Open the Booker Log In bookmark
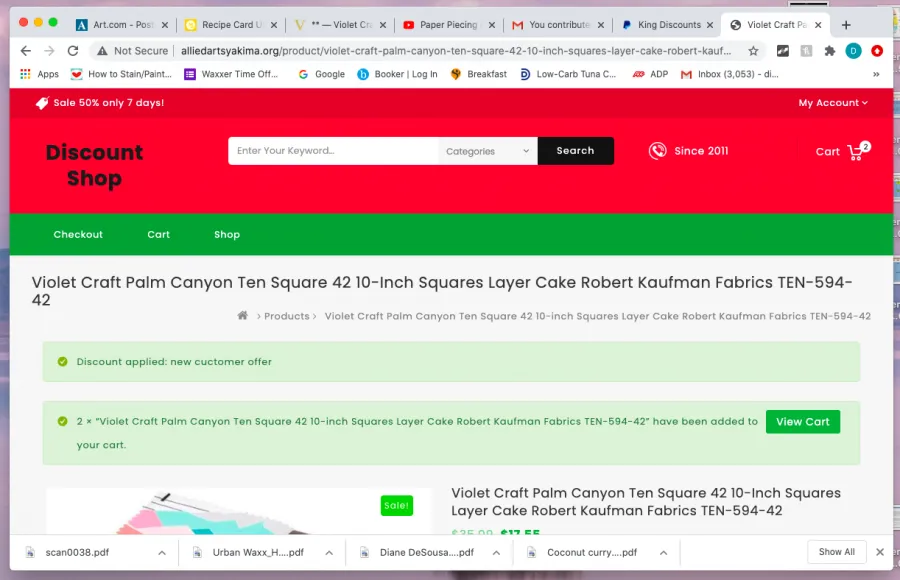The image size is (900, 580). pyautogui.click(x=397, y=74)
